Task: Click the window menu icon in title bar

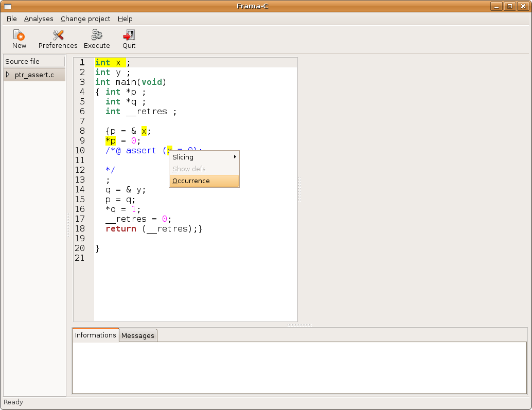Action: click(x=8, y=6)
